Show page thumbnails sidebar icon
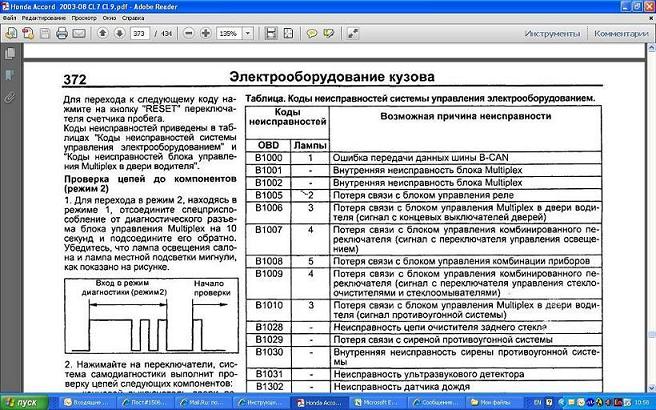The width and height of the screenshot is (656, 410). pyautogui.click(x=10, y=53)
